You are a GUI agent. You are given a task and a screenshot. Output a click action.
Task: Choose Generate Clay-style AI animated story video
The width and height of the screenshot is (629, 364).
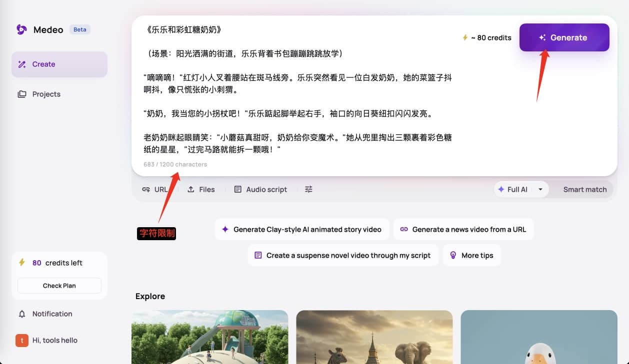[x=301, y=230]
